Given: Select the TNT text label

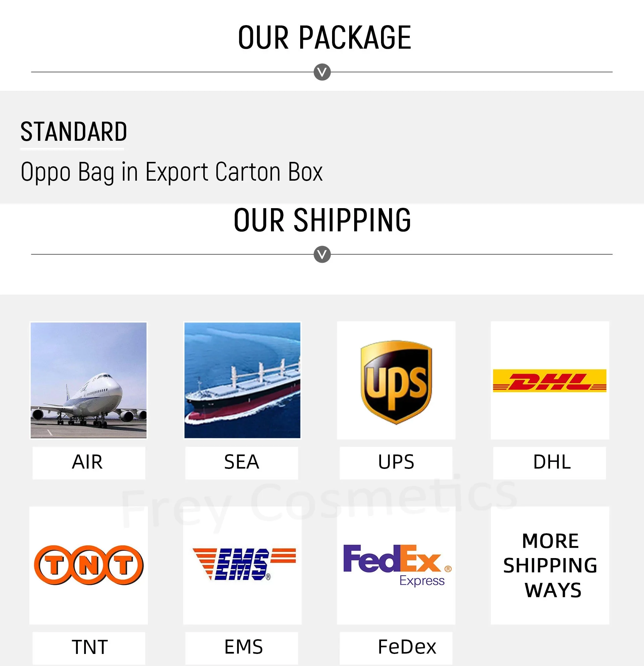Looking at the screenshot, I should [x=90, y=647].
